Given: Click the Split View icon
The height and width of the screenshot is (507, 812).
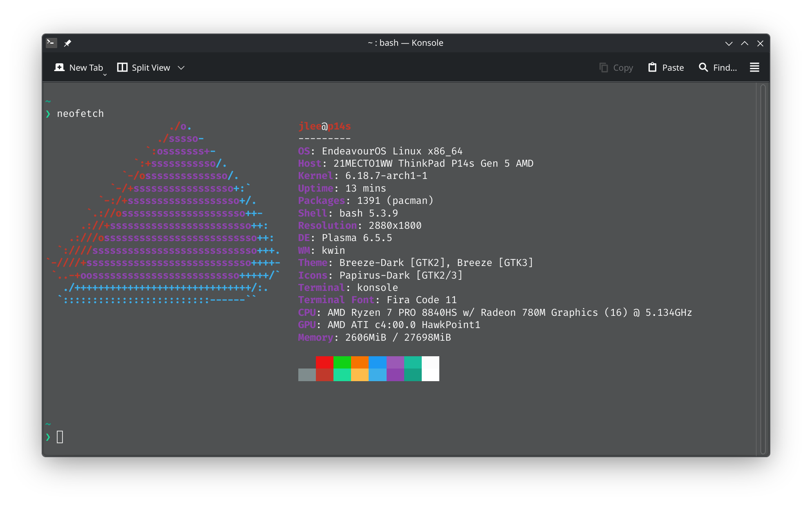Looking at the screenshot, I should coord(122,67).
